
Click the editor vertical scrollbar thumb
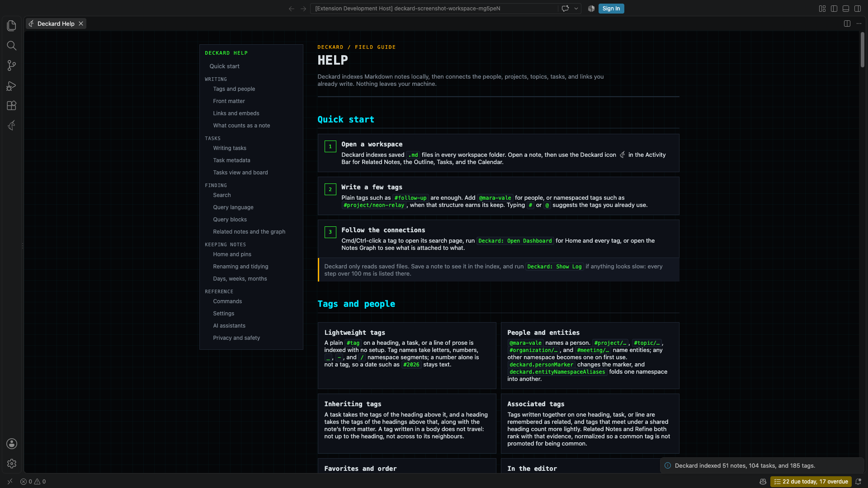pyautogui.click(x=862, y=50)
